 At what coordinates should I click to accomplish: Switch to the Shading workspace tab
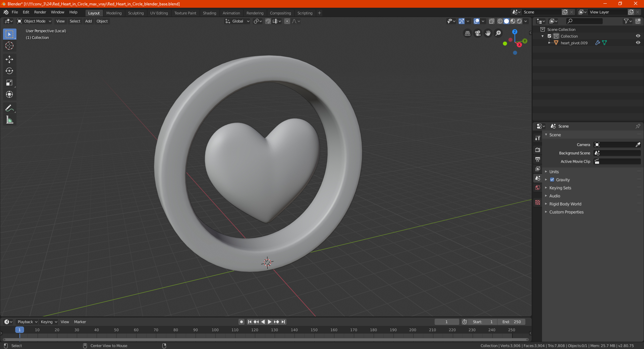(209, 13)
